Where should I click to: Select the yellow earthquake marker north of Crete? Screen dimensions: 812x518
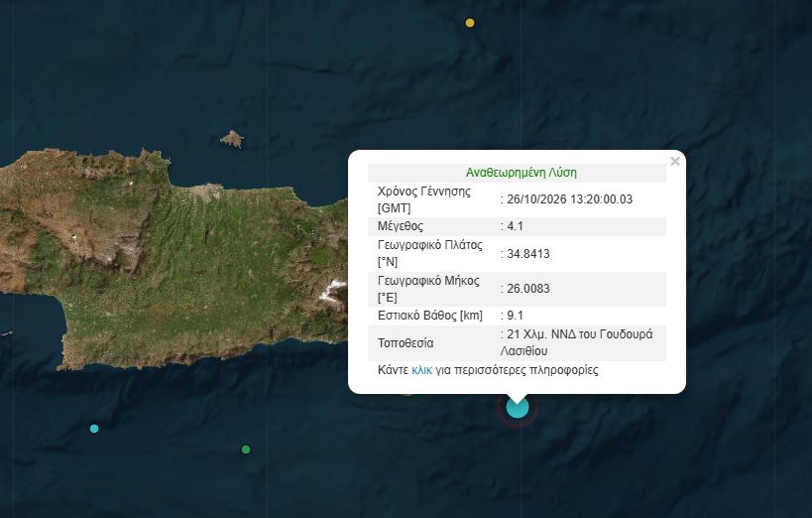(470, 23)
